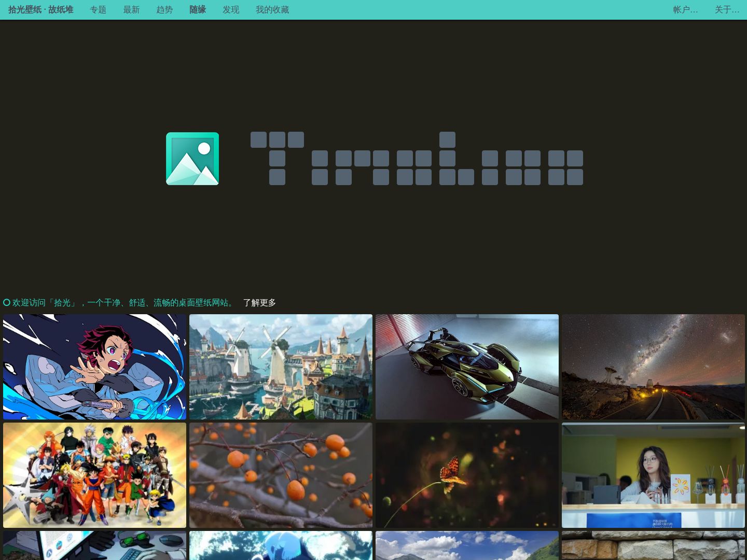Open the butterfly on dark background wallpaper

pyautogui.click(x=467, y=475)
